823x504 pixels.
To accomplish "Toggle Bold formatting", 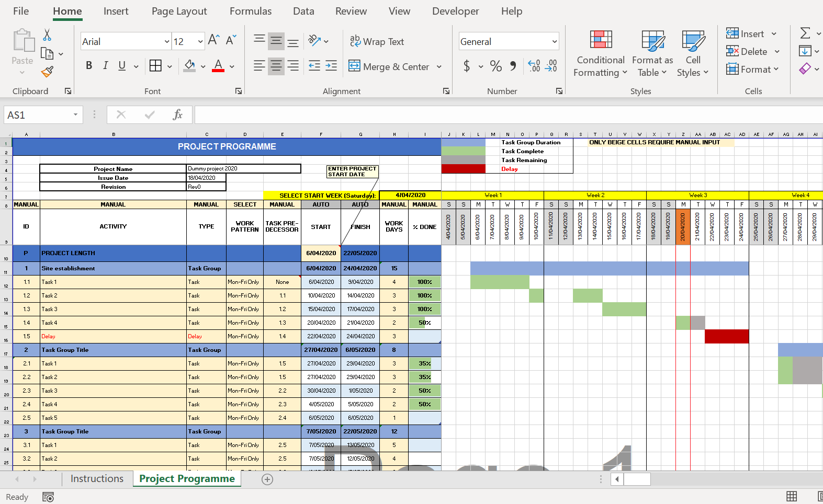I will [89, 65].
